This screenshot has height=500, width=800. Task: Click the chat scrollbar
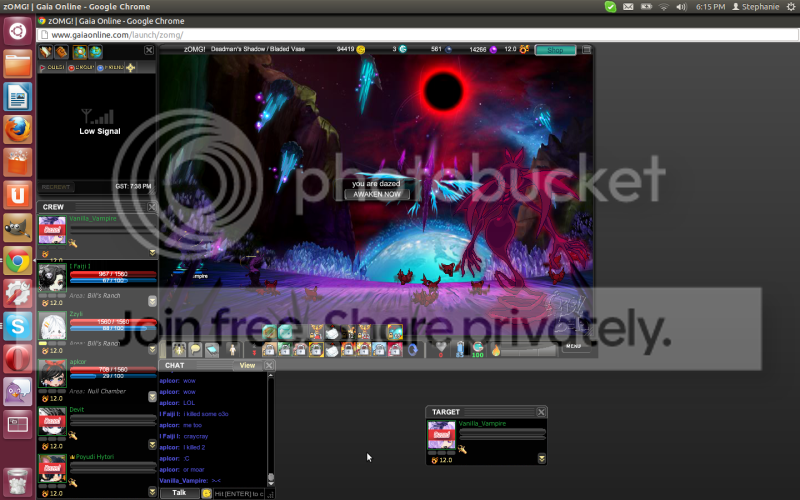pyautogui.click(x=271, y=429)
